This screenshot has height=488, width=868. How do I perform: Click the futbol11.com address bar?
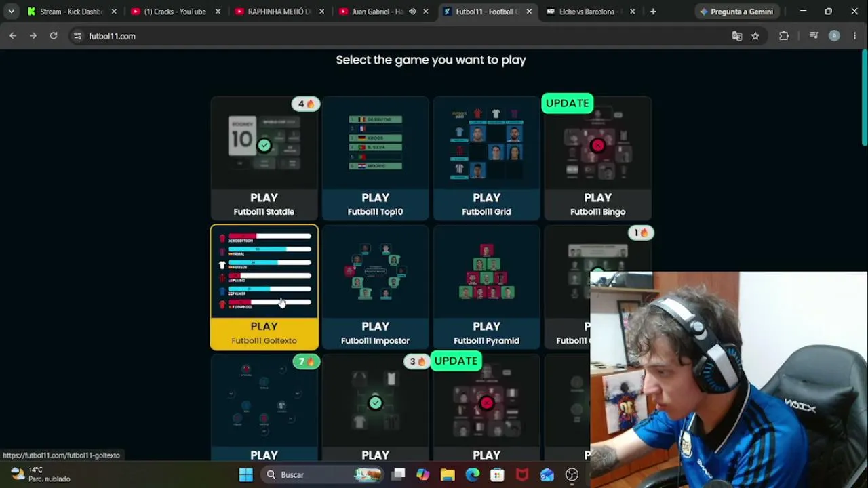[407, 36]
